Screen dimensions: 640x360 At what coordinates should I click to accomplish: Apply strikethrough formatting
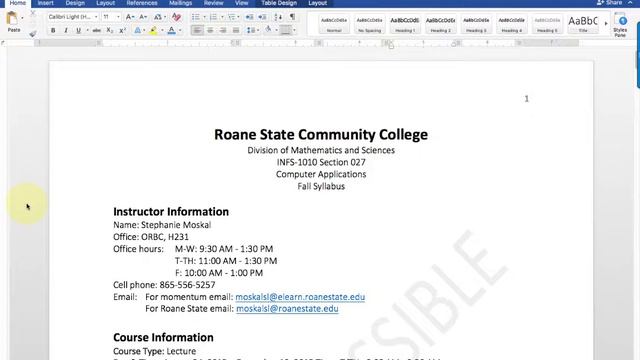(x=96, y=31)
